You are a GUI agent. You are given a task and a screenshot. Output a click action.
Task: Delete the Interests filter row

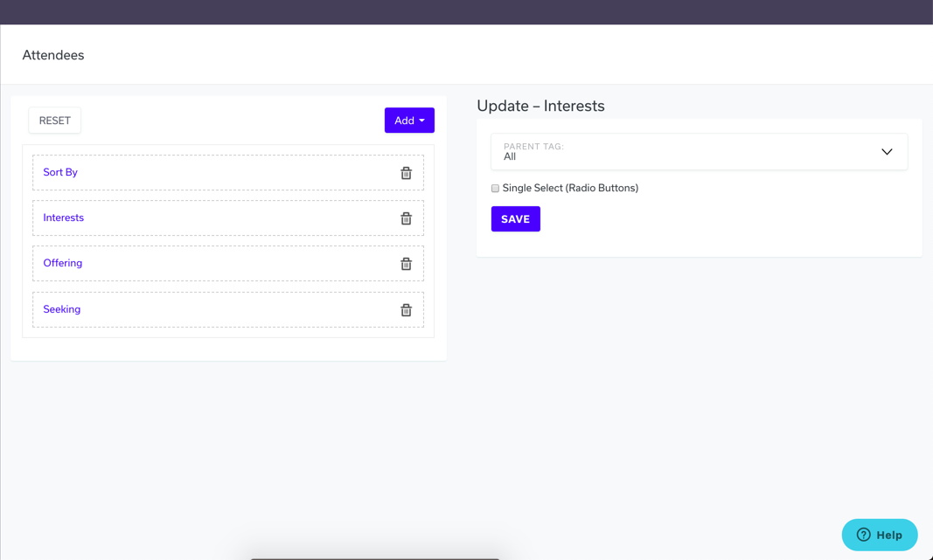406,218
